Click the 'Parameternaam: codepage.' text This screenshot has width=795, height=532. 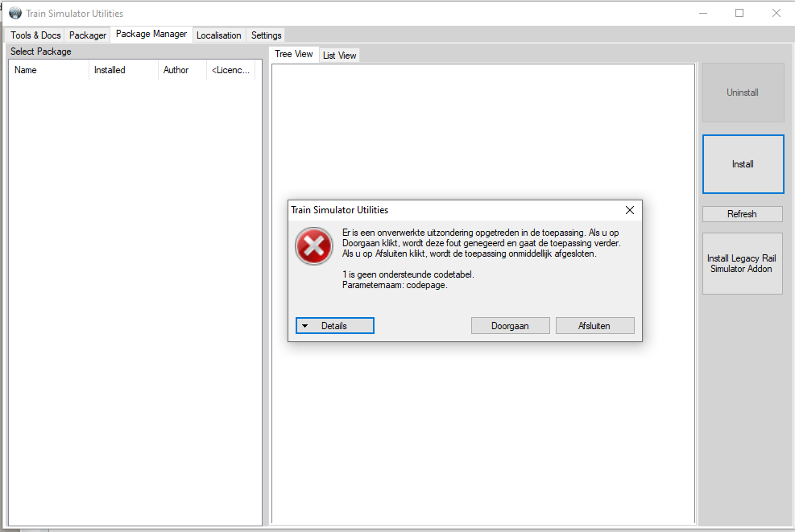tap(395, 285)
